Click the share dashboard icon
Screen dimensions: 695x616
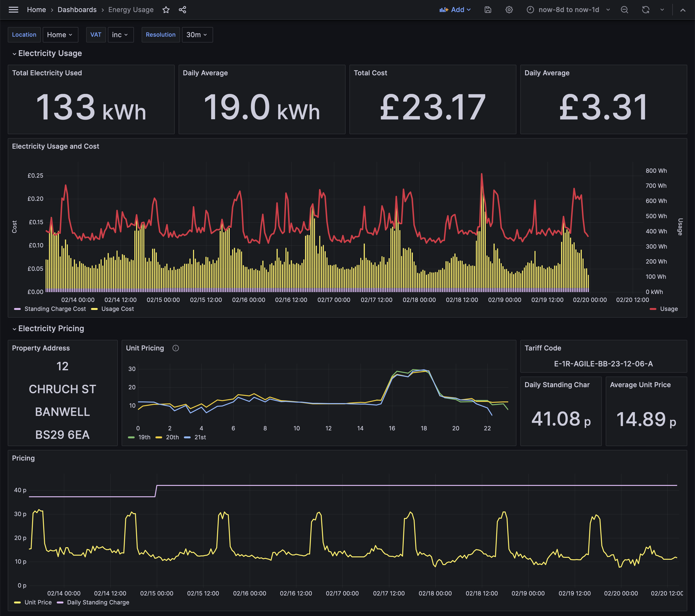click(x=182, y=10)
